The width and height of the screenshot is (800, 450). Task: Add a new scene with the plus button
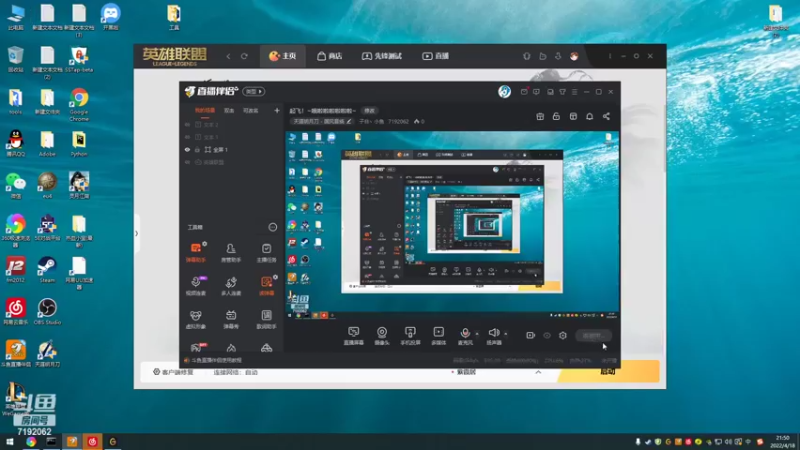pos(277,110)
